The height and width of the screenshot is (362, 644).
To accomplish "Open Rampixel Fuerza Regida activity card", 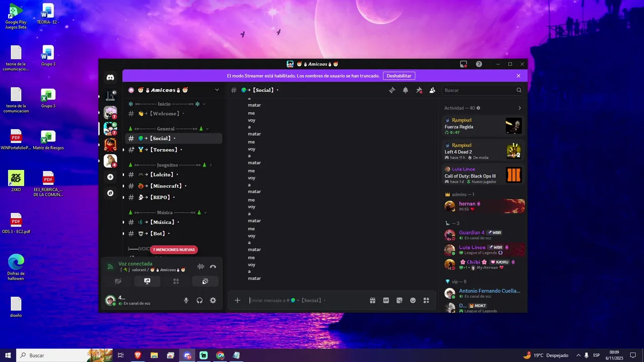I will [483, 126].
